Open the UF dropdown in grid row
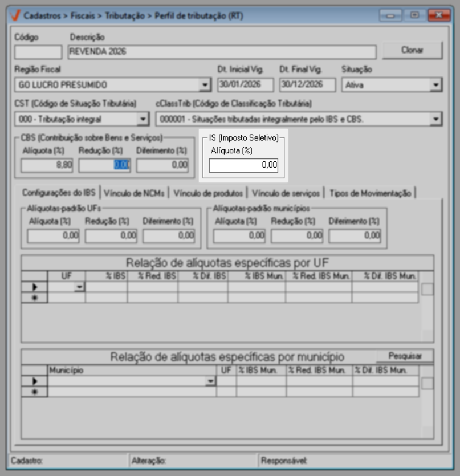460x476 pixels. tap(80, 287)
